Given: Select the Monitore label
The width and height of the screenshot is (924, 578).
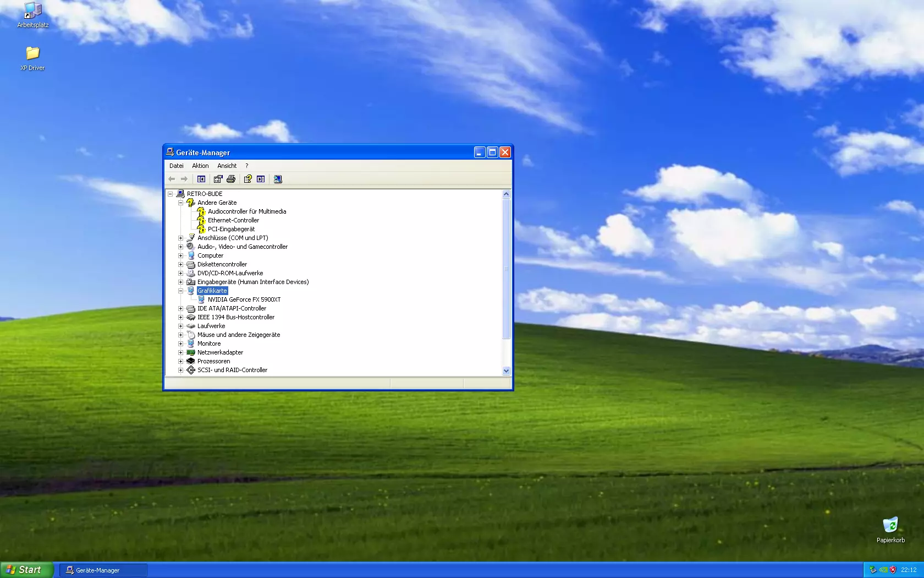Looking at the screenshot, I should 209,343.
